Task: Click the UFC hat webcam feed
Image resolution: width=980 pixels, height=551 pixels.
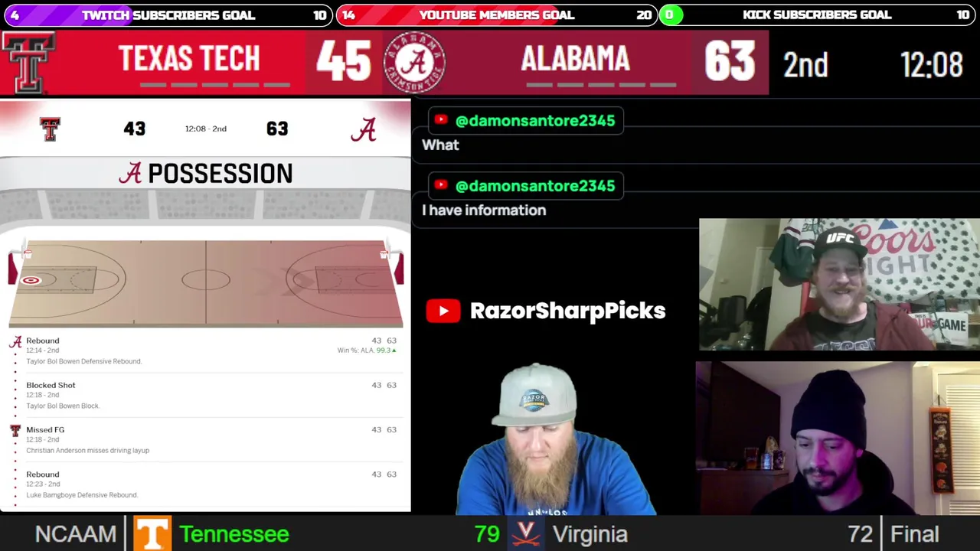Action: [839, 285]
